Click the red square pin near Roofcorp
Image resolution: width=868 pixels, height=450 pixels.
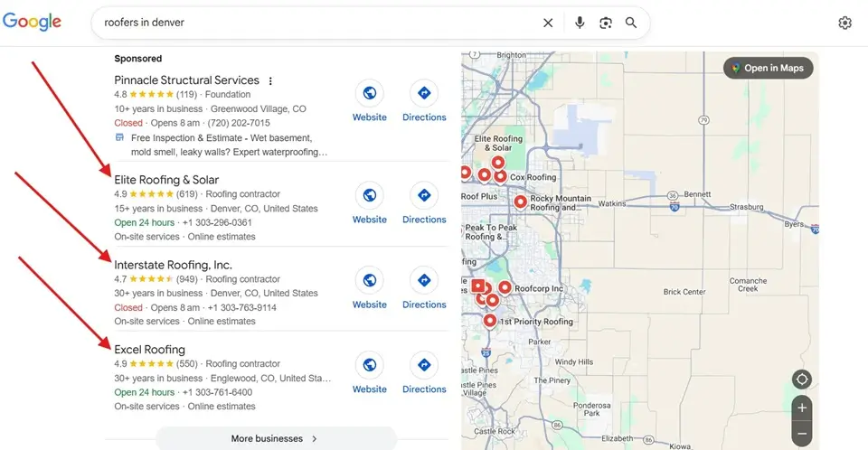pos(477,286)
